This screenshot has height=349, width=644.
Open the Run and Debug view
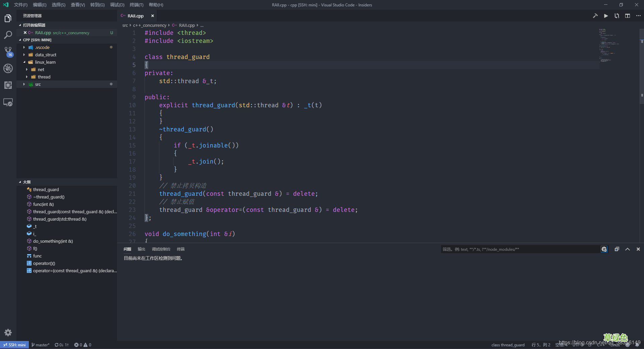(x=8, y=68)
